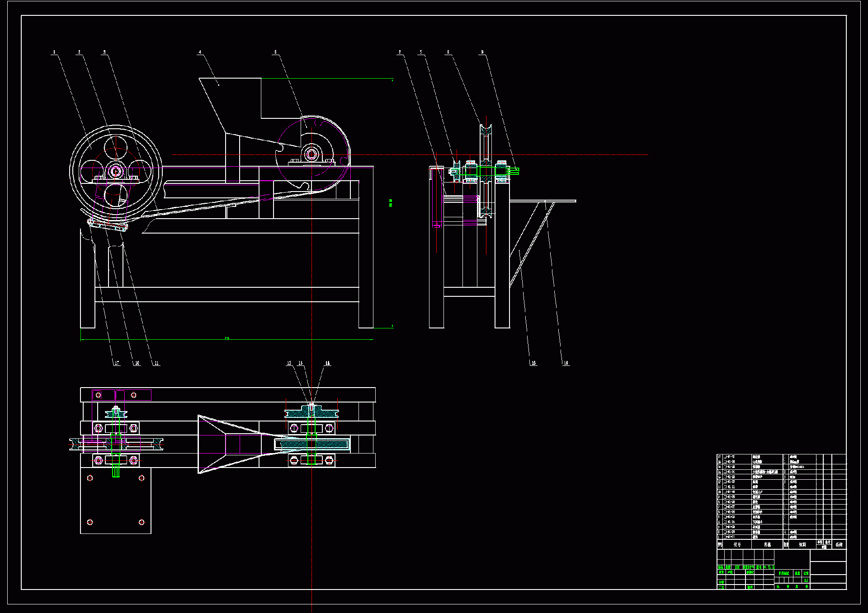This screenshot has height=613, width=868.
Task: Click the green vertical height dimension text
Action: tap(391, 203)
